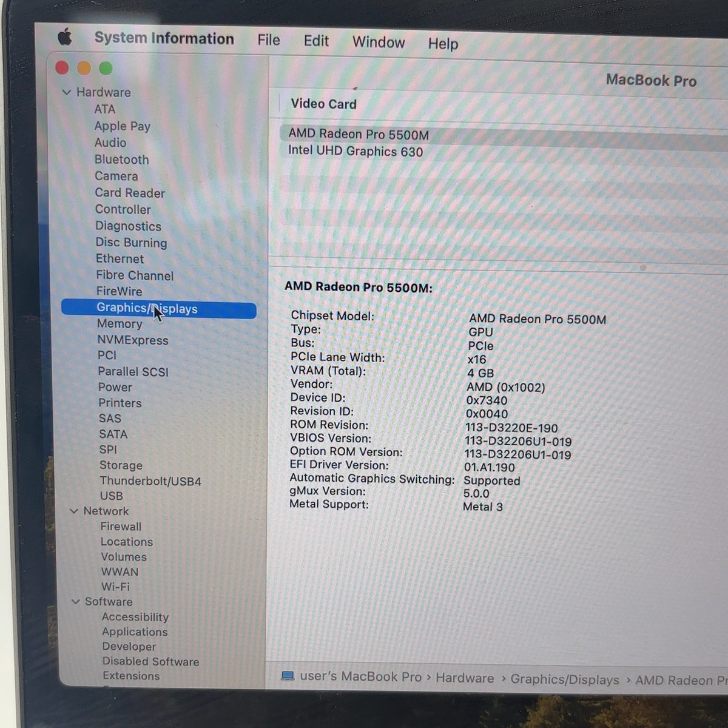Click Hardware in the path bar

tap(465, 678)
